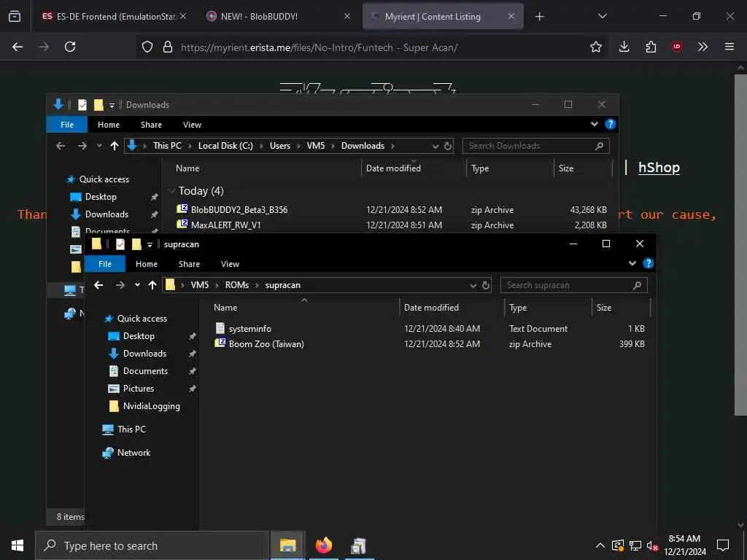Select MaxALERT_RW_V1 zip in Downloads
This screenshot has width=747, height=560.
[x=226, y=225]
